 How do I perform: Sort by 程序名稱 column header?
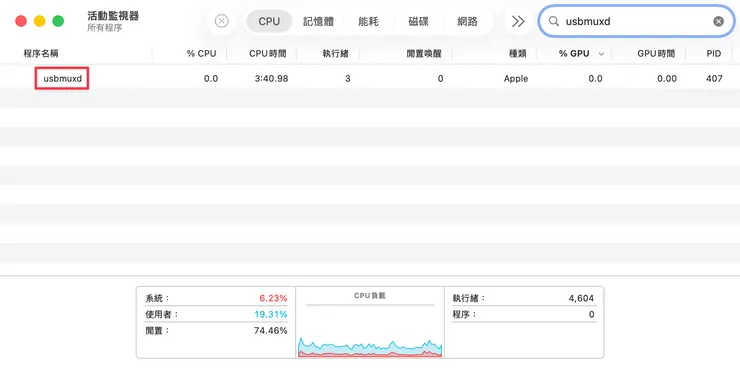pos(41,53)
